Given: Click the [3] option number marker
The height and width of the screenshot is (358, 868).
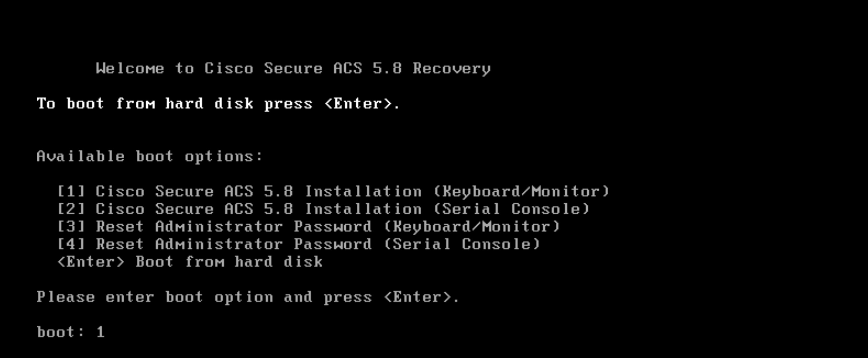Looking at the screenshot, I should [71, 226].
